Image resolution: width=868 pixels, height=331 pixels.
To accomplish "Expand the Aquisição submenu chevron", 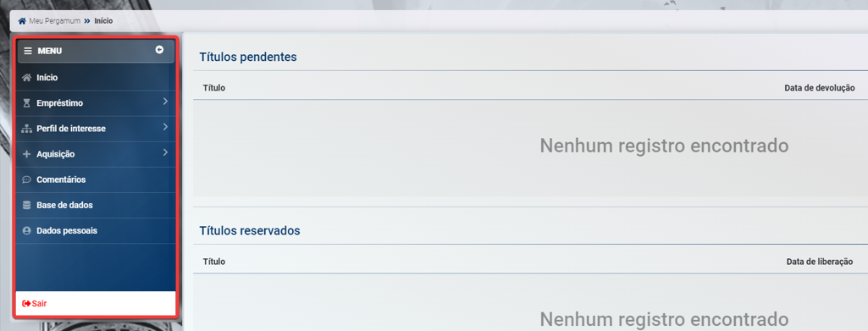I will (x=165, y=152).
